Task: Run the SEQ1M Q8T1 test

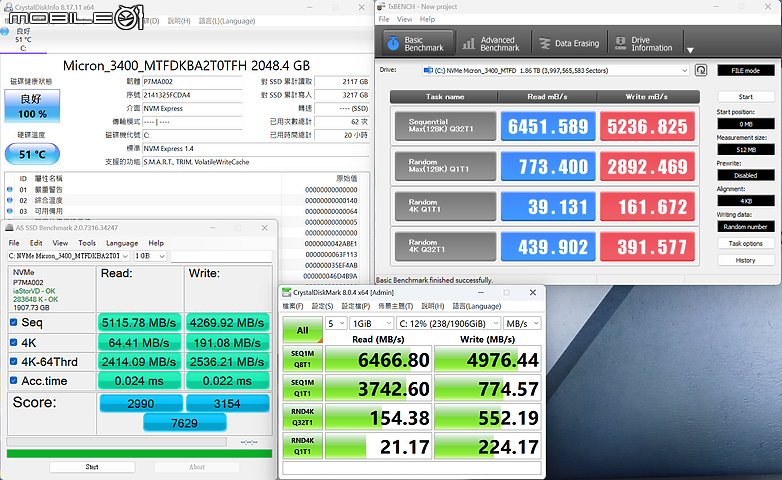Action: click(x=303, y=359)
